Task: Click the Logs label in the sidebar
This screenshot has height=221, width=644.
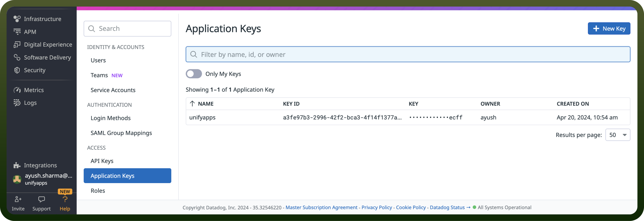Action: (x=30, y=103)
